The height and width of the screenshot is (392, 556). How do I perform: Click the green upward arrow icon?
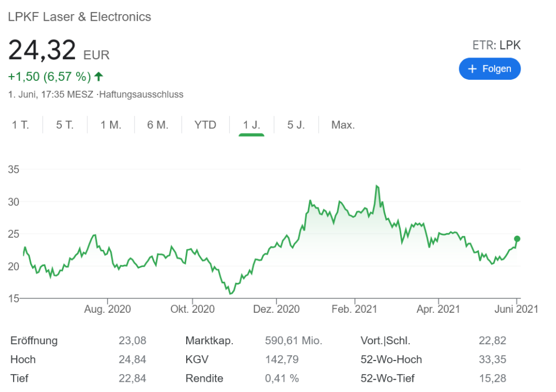[x=98, y=76]
